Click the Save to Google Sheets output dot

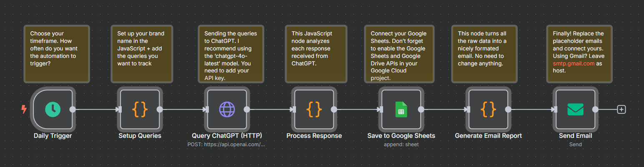click(x=421, y=110)
